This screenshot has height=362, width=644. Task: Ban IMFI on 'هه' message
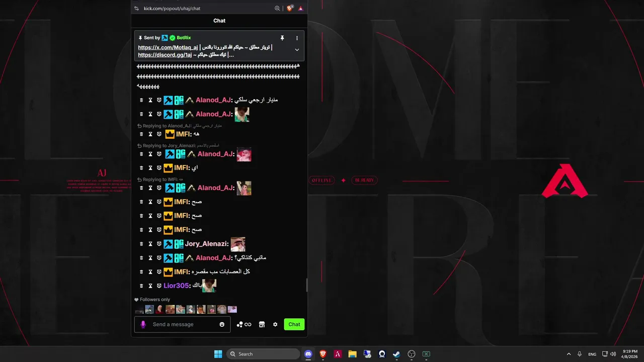(159, 134)
